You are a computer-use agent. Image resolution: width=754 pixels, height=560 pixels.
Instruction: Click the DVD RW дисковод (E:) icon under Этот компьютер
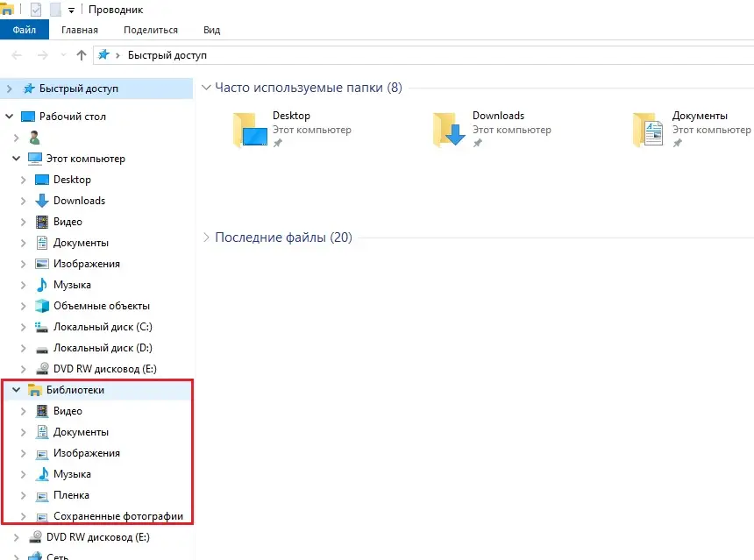pyautogui.click(x=42, y=369)
